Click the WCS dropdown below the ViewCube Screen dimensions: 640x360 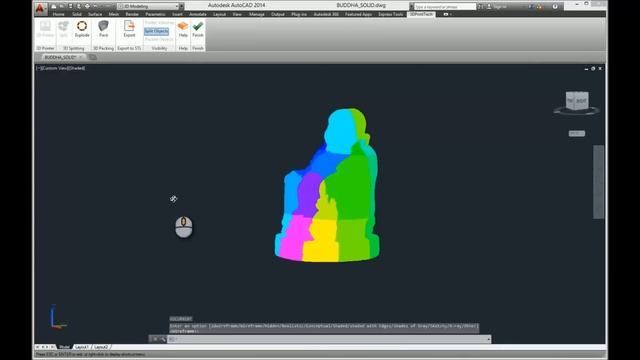[577, 133]
